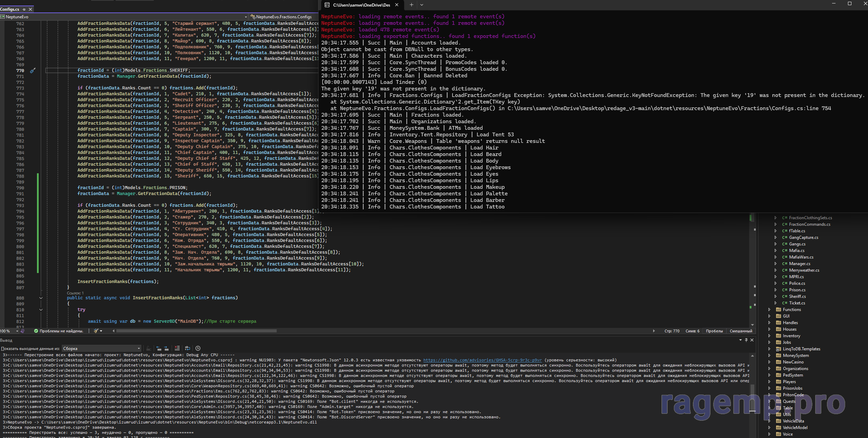This screenshot has width=868, height=438.
Task: Click the clear all output icon
Action: tap(177, 348)
